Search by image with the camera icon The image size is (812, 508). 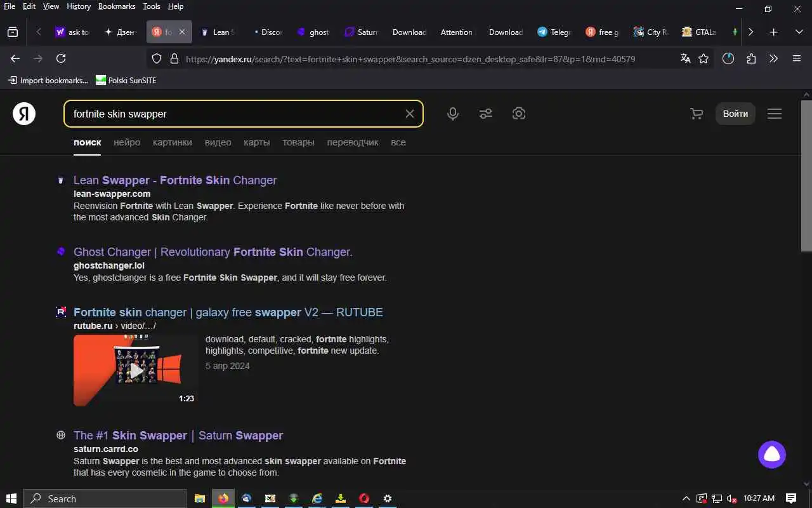[x=519, y=114]
